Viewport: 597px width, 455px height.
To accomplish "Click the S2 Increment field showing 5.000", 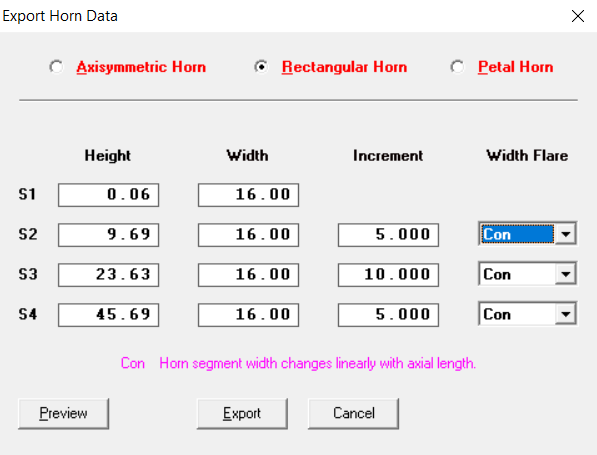I will coord(388,235).
